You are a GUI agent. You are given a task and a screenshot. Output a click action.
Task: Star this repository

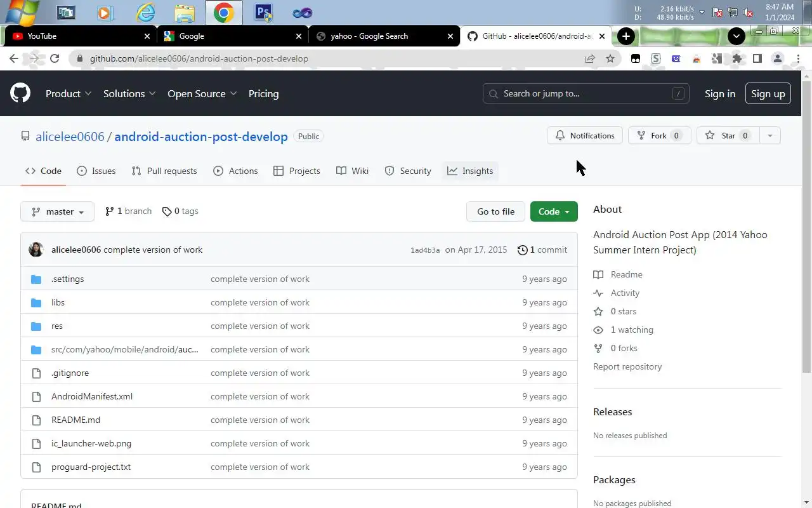[x=728, y=135]
